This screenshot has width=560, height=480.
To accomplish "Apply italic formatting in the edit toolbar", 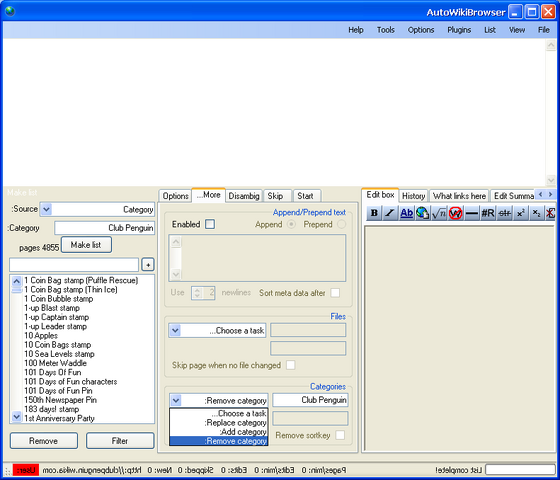I will coord(390,213).
